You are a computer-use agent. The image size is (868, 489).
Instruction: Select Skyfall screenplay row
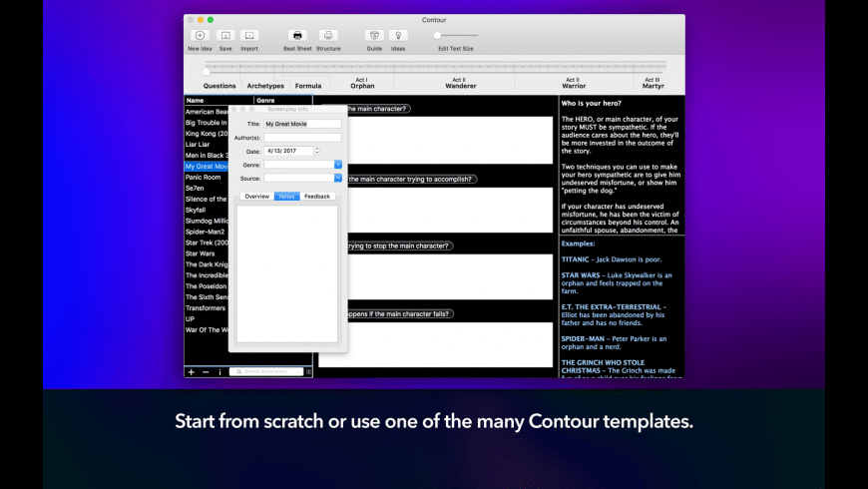(206, 210)
